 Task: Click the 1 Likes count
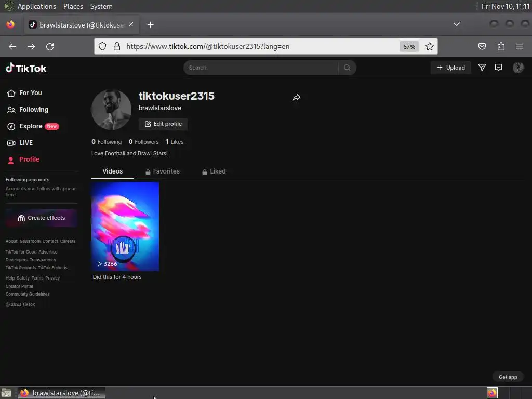[x=175, y=142]
